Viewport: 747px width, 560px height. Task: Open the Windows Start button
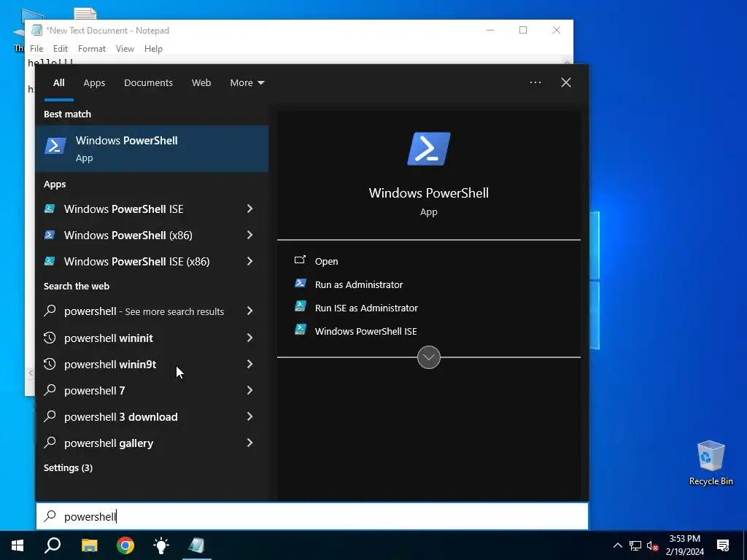point(18,545)
